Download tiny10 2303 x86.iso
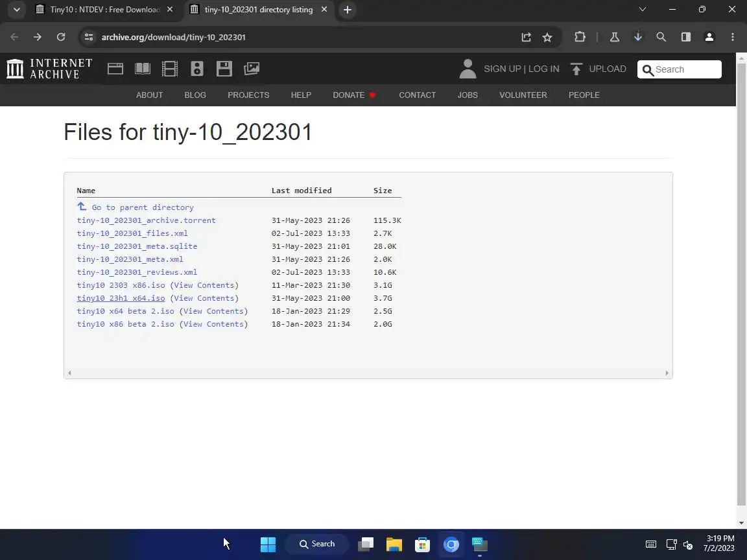Image resolution: width=747 pixels, height=560 pixels. click(121, 285)
